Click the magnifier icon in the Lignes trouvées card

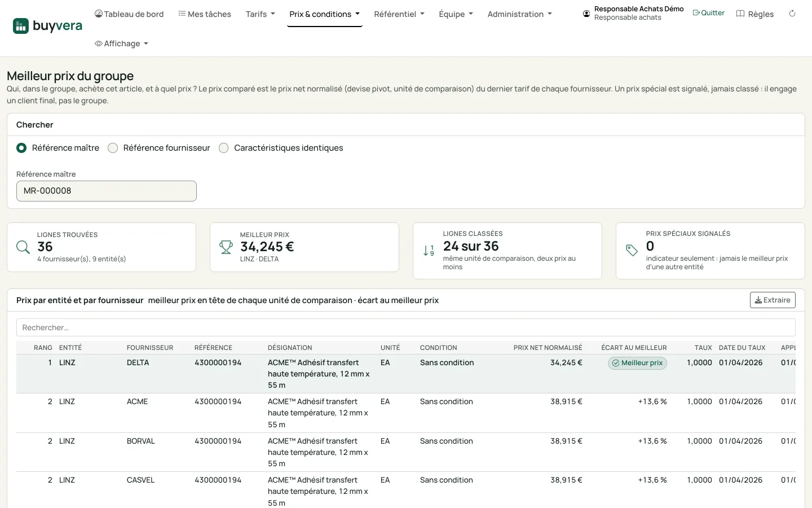(23, 247)
